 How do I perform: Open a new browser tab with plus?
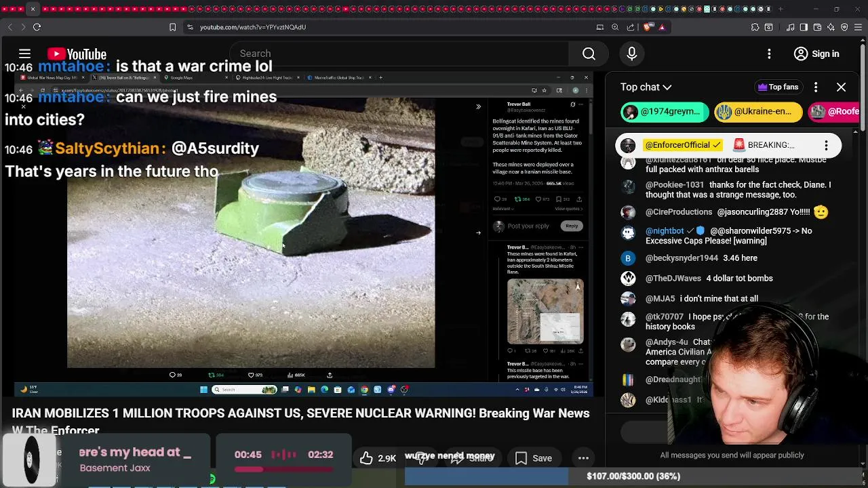coord(780,9)
